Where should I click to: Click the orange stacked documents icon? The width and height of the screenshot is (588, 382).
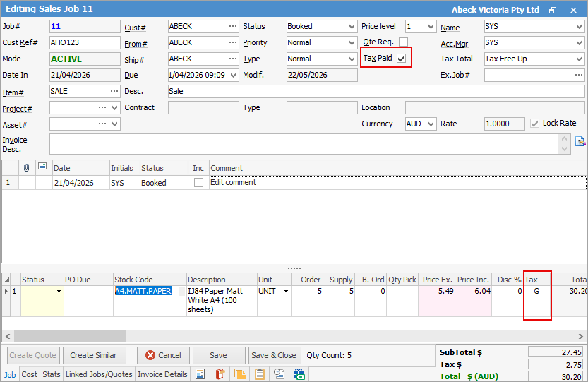(x=239, y=374)
